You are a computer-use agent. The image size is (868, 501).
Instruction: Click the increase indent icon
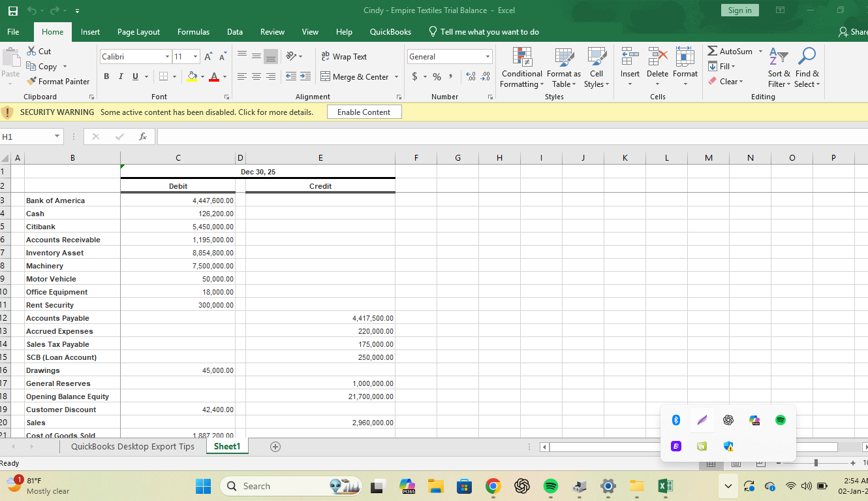pos(305,77)
